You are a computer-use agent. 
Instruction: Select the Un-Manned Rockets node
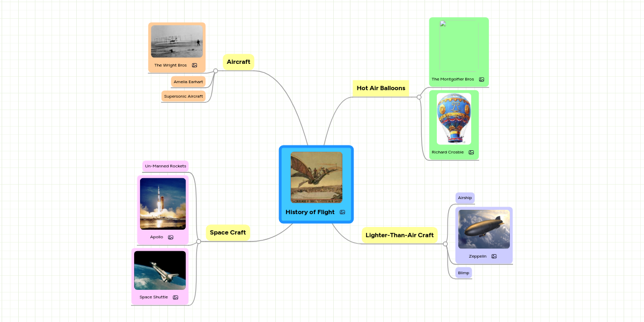tap(165, 166)
